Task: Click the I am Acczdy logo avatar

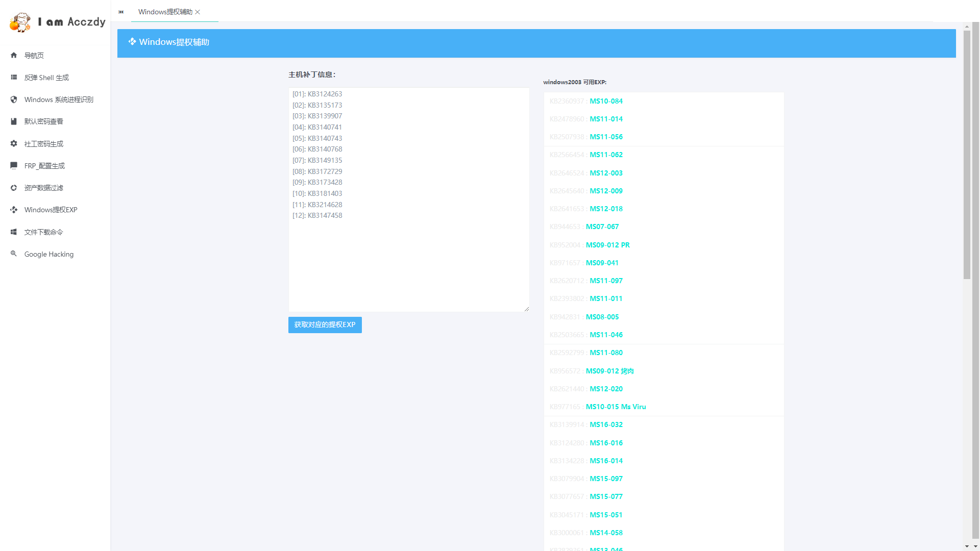Action: 20,22
